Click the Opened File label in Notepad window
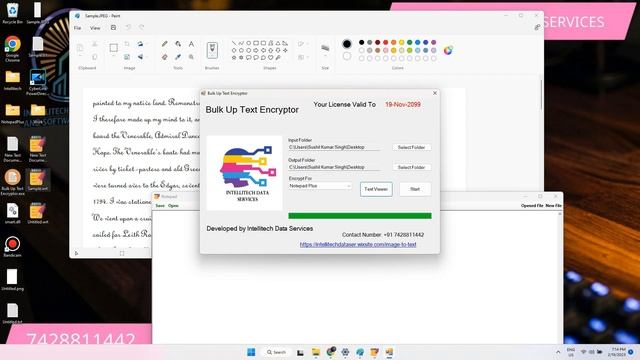This screenshot has height=360, width=640. click(x=532, y=205)
